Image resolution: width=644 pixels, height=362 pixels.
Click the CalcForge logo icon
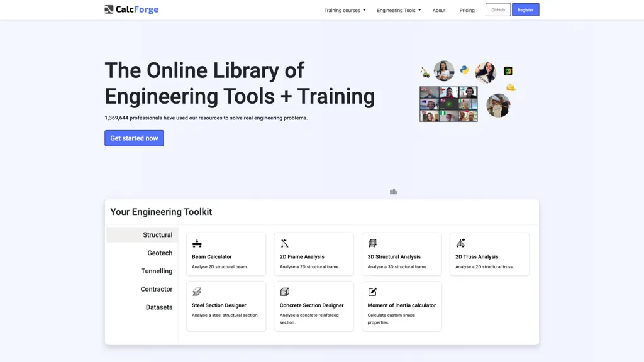pos(109,9)
